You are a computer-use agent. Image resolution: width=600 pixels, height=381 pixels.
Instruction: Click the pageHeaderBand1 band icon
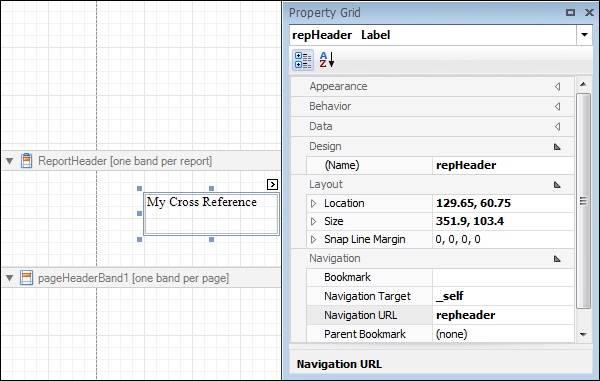[26, 278]
